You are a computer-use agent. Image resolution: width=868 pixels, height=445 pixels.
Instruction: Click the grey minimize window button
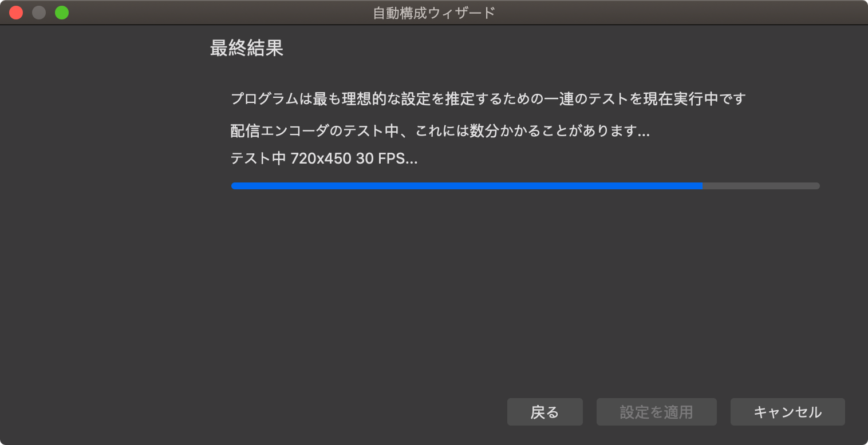(x=39, y=13)
